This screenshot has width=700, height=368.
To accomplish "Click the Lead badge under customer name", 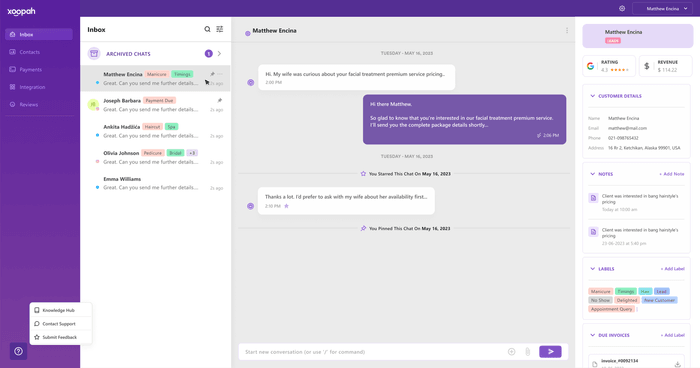I will [613, 41].
